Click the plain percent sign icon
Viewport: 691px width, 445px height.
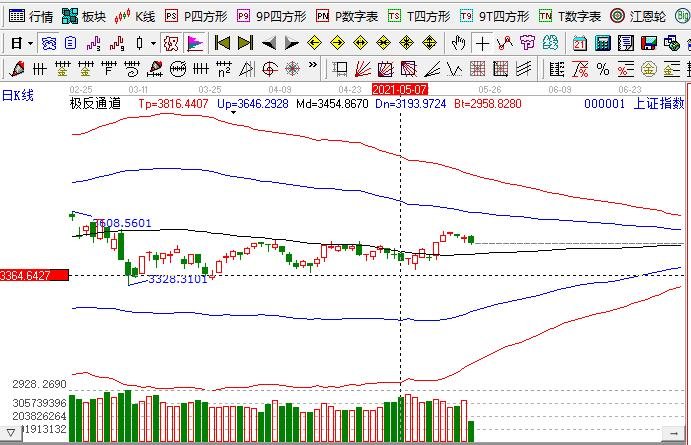pos(603,69)
